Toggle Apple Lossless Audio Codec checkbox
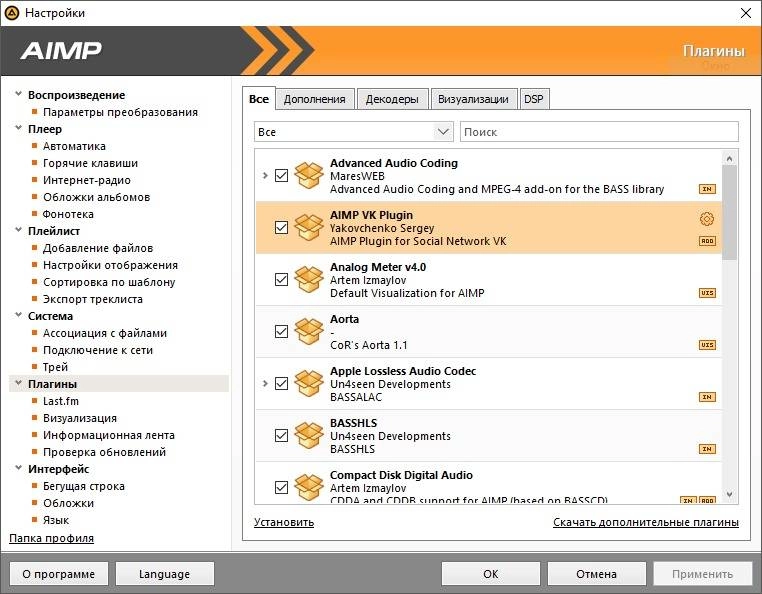Screen dimensions: 762x594 click(281, 384)
